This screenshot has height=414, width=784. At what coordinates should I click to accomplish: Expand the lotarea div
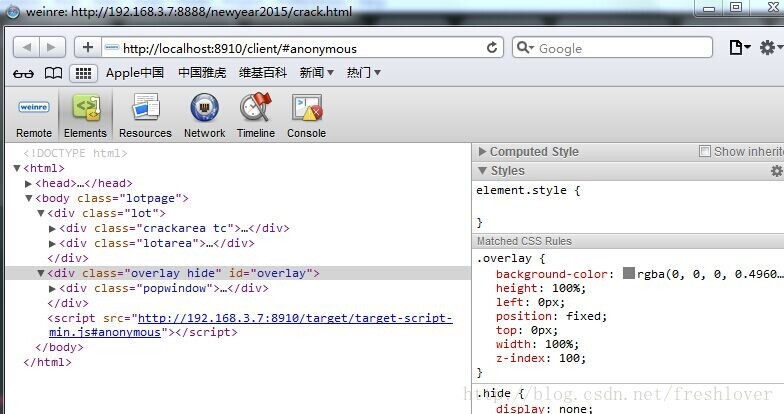pyautogui.click(x=52, y=244)
